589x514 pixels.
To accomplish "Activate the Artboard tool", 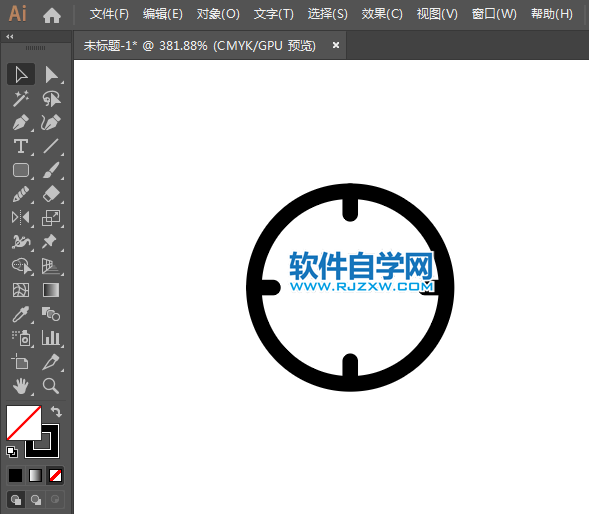I will (x=21, y=362).
